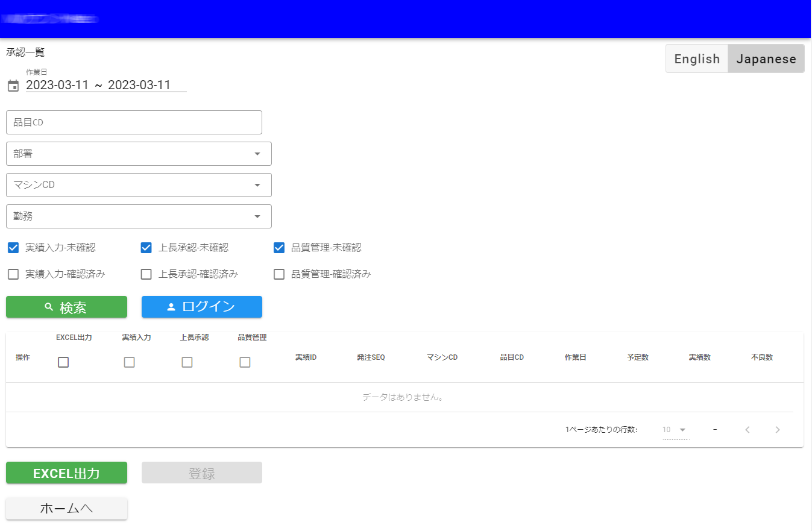This screenshot has height=531, width=812.
Task: Open the マシンCD dropdown
Action: coord(139,185)
